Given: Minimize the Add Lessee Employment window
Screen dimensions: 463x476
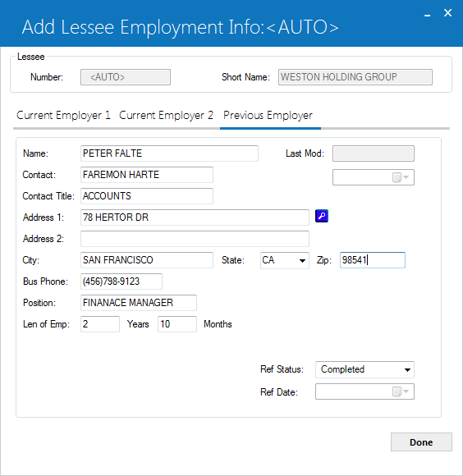Looking at the screenshot, I should click(x=428, y=14).
